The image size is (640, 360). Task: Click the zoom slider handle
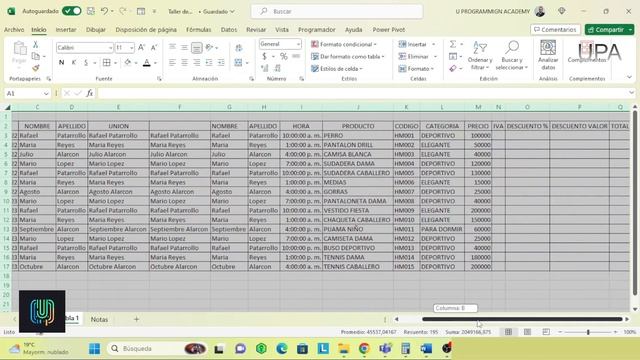[588, 332]
